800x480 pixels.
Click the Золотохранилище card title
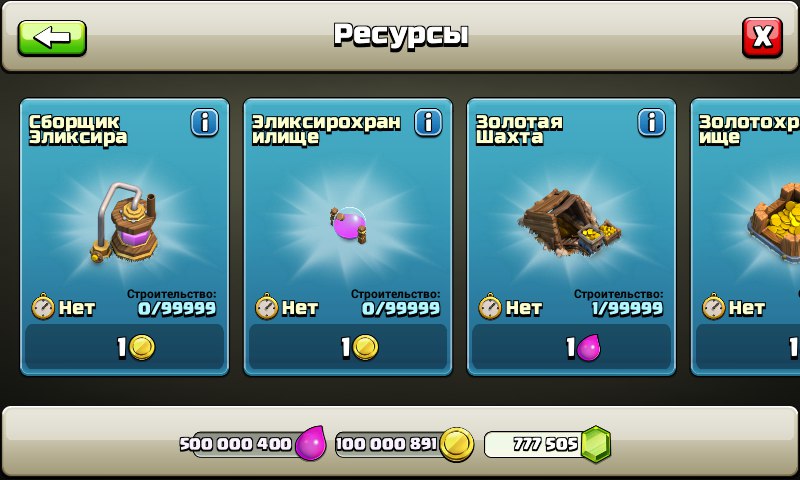tap(749, 130)
